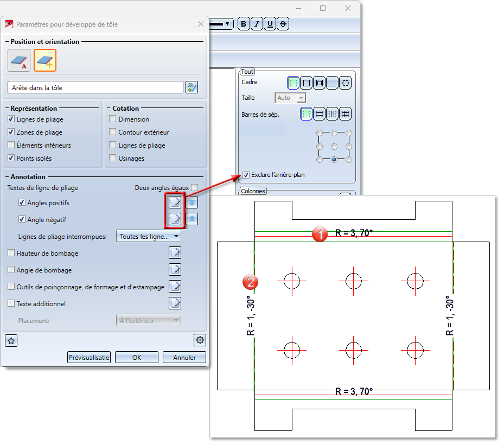The height and width of the screenshot is (444, 504).
Task: Click double up arrow beside Angle négatif
Action: [x=192, y=219]
